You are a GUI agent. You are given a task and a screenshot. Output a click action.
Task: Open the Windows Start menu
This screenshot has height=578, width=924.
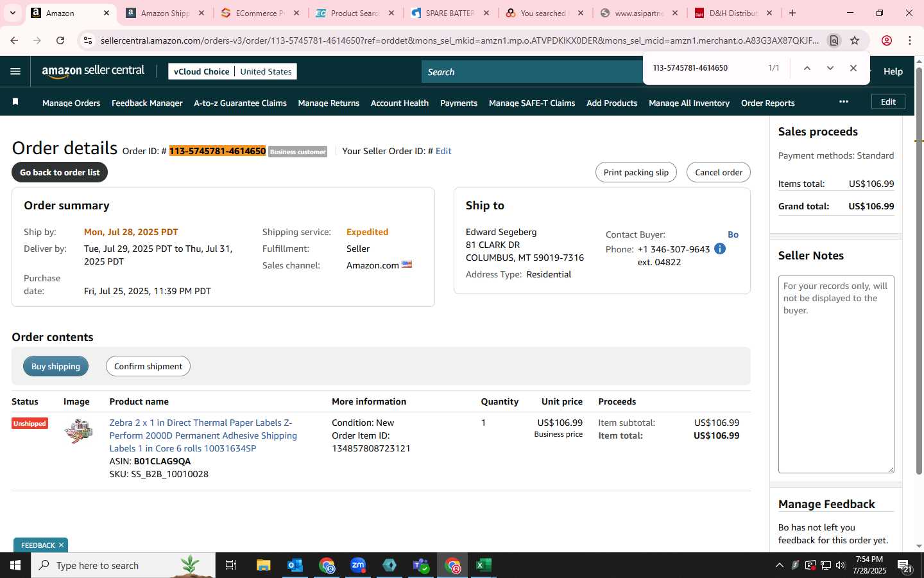tap(15, 565)
